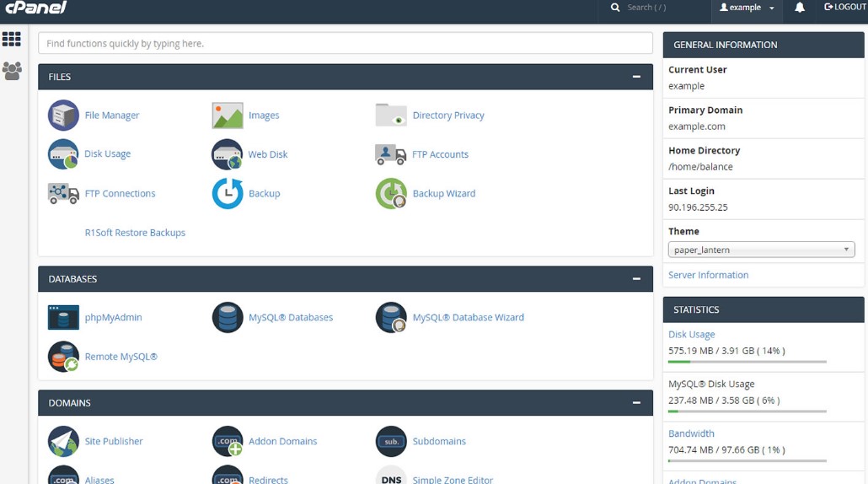The width and height of the screenshot is (868, 484).
Task: Click the Backup circular arrow icon
Action: (x=227, y=193)
